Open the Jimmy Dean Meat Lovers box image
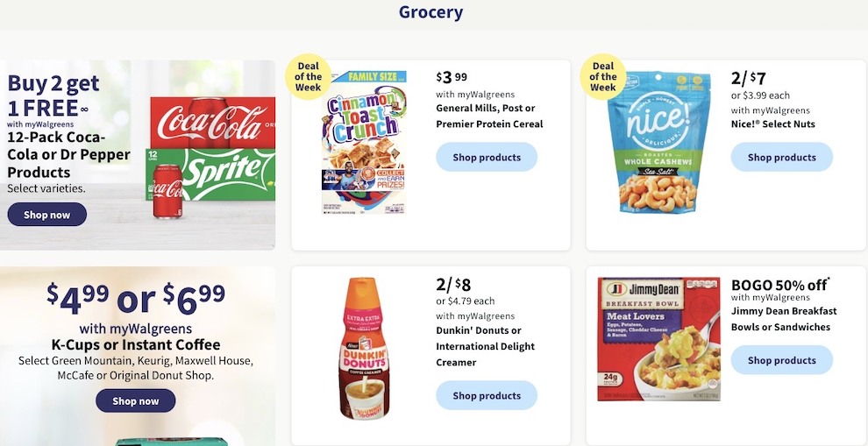868x446 pixels. click(658, 339)
